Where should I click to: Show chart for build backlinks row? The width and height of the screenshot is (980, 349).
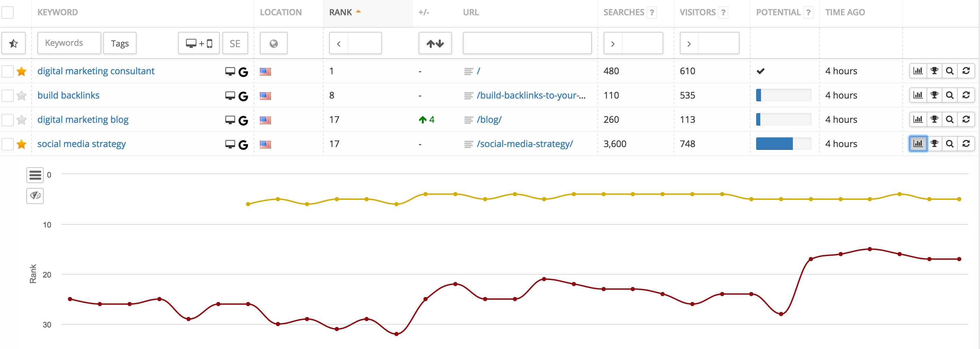[918, 95]
